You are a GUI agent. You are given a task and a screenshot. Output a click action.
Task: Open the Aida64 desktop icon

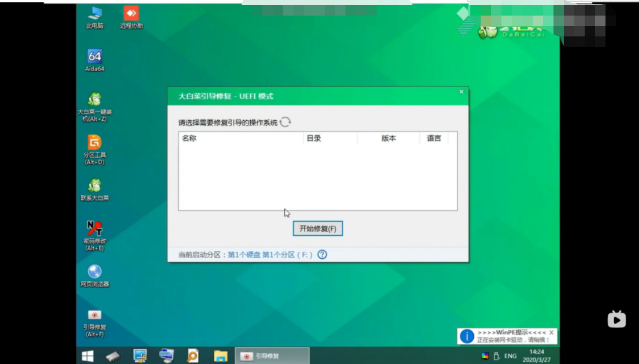point(95,60)
